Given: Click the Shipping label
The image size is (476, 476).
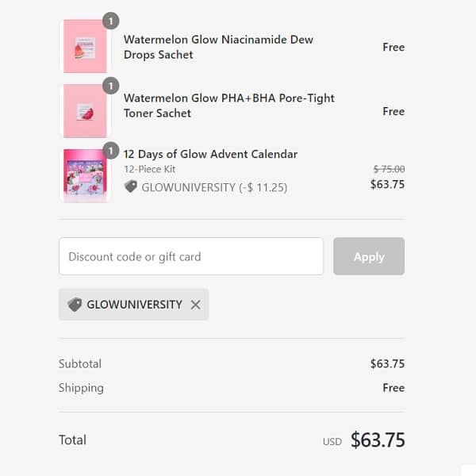Looking at the screenshot, I should [81, 388].
